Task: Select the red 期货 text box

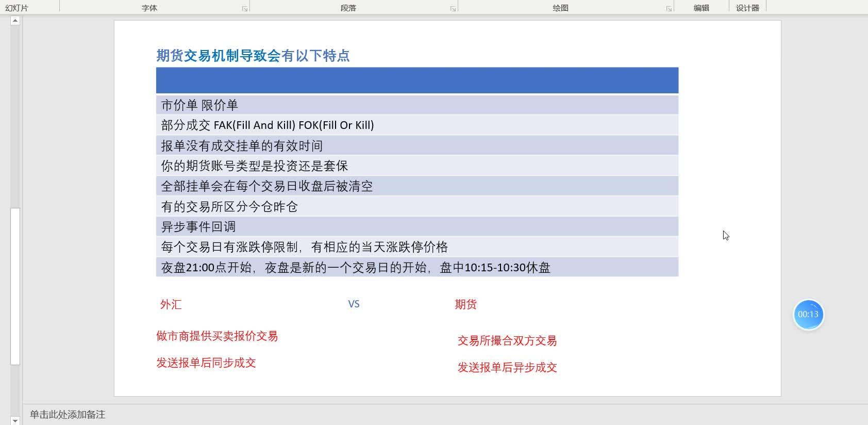Action: (465, 304)
